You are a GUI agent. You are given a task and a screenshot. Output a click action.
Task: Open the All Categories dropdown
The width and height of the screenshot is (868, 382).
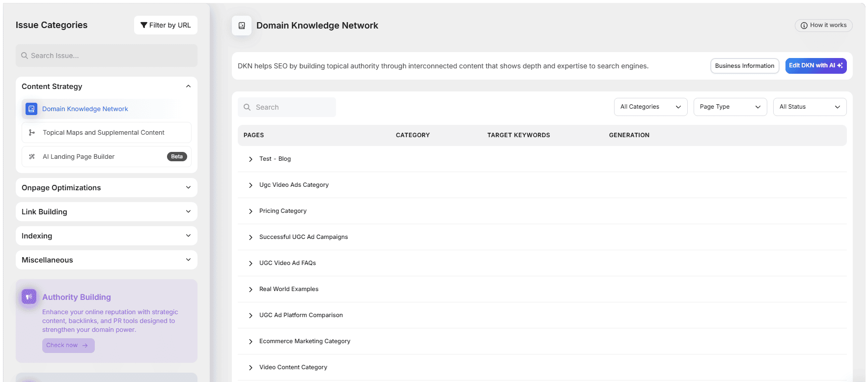click(x=650, y=107)
